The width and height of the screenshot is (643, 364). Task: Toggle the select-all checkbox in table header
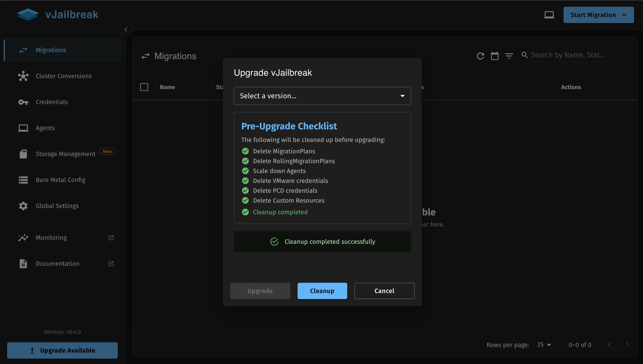[144, 87]
